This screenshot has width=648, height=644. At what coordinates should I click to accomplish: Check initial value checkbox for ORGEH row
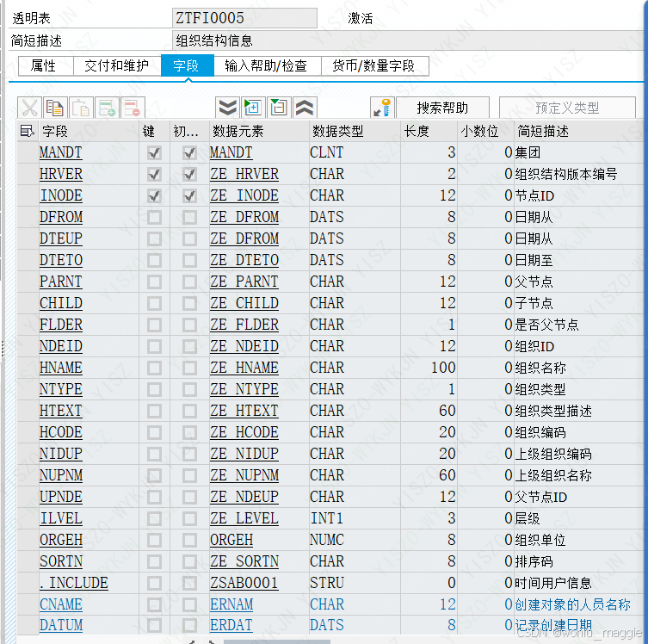[189, 540]
